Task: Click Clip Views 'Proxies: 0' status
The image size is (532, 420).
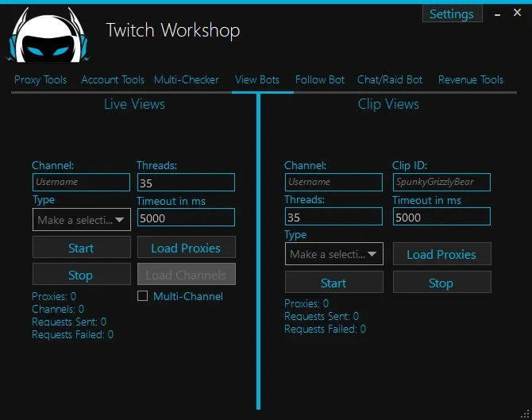Action: pyautogui.click(x=306, y=303)
